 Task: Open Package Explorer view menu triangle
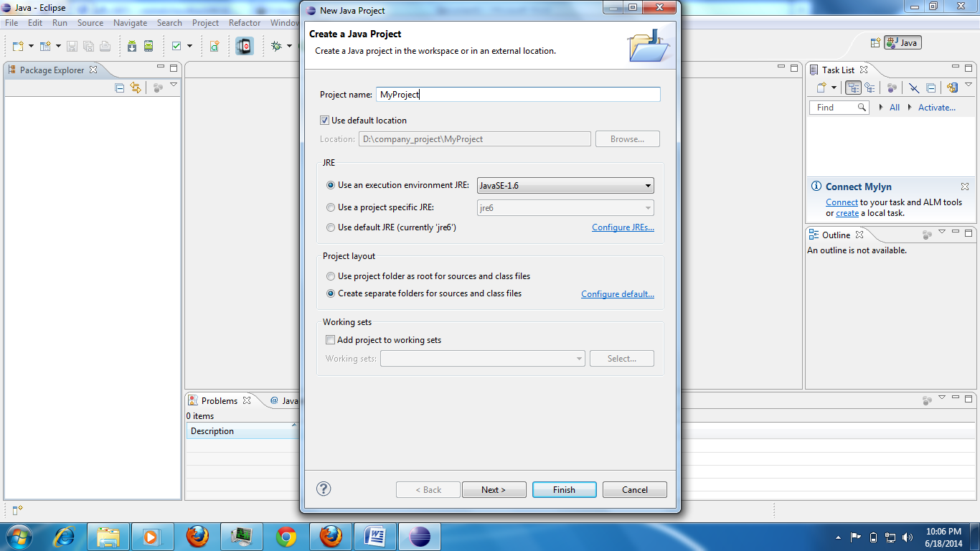coord(174,85)
